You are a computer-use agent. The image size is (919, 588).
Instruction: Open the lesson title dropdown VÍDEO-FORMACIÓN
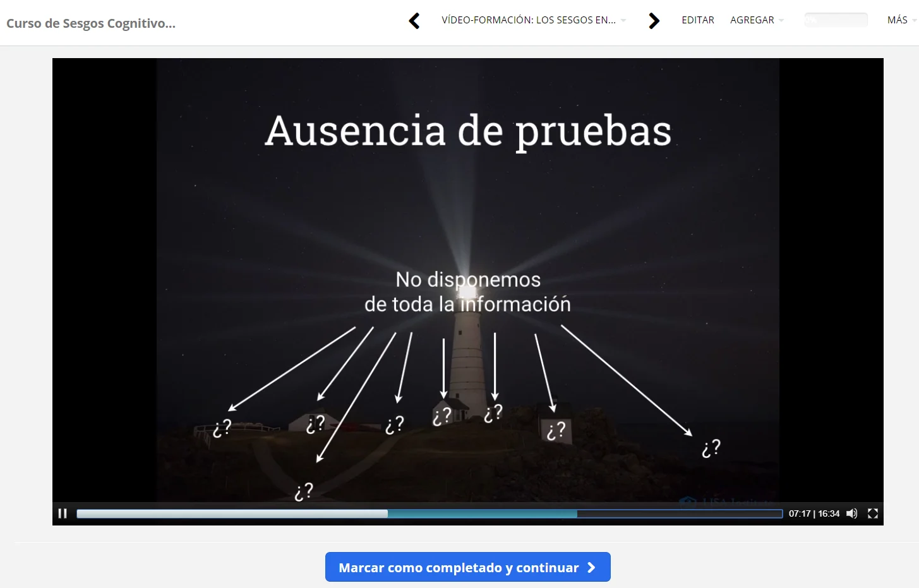pyautogui.click(x=534, y=20)
